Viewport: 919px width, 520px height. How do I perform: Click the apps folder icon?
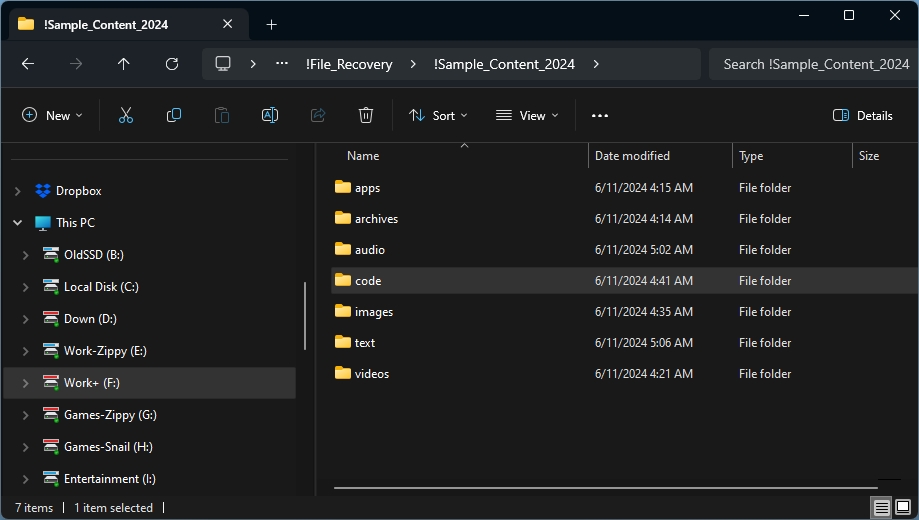(x=343, y=187)
